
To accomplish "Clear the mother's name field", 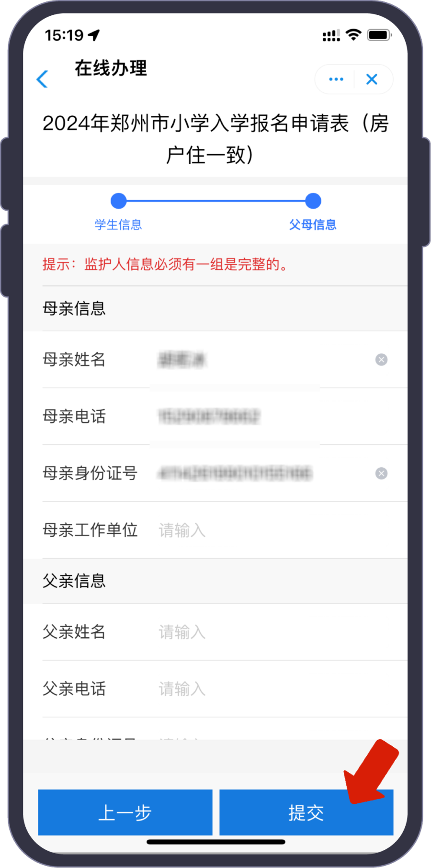I will [x=381, y=360].
